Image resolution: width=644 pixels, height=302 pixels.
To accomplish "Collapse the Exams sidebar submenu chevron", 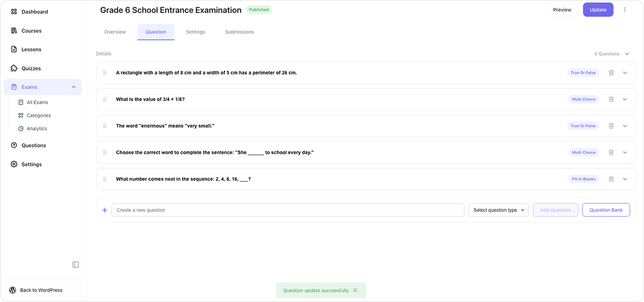I will tap(73, 87).
